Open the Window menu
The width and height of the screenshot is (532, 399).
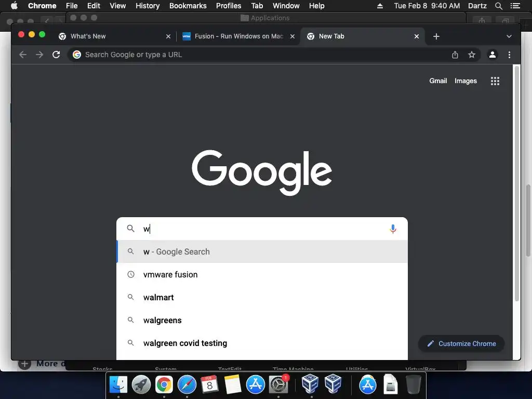point(286,6)
